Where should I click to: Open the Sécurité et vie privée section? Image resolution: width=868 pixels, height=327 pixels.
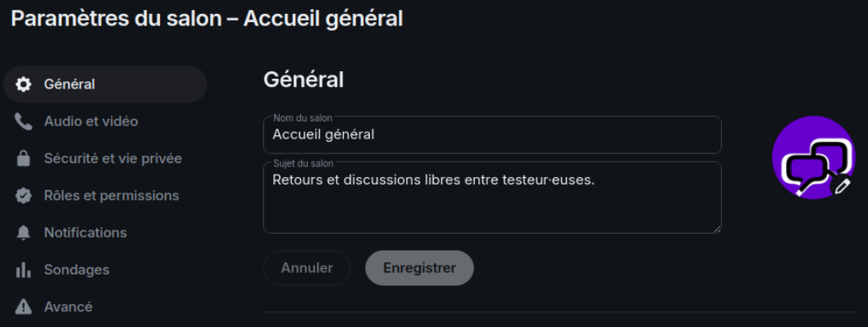[x=105, y=159]
